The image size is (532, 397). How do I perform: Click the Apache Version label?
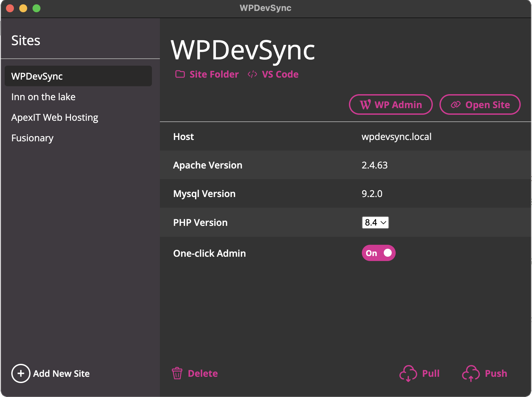(208, 165)
